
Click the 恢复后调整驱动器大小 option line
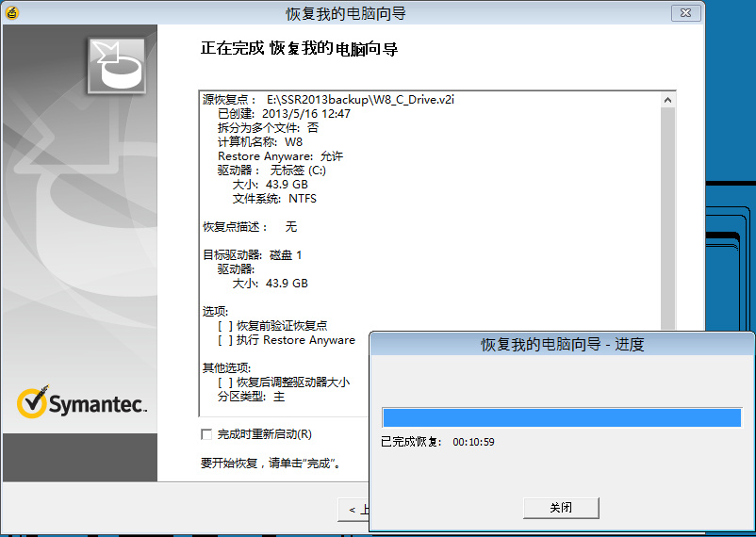[284, 382]
